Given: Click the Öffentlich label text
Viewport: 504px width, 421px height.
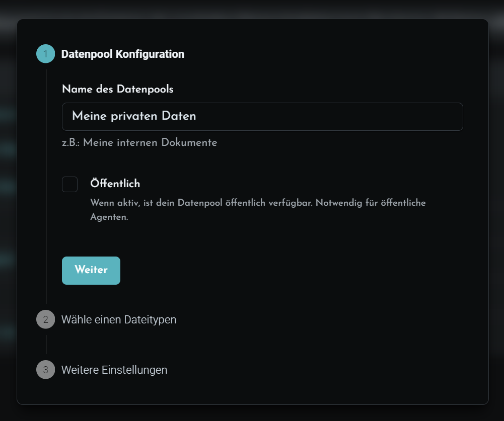Looking at the screenshot, I should (115, 184).
